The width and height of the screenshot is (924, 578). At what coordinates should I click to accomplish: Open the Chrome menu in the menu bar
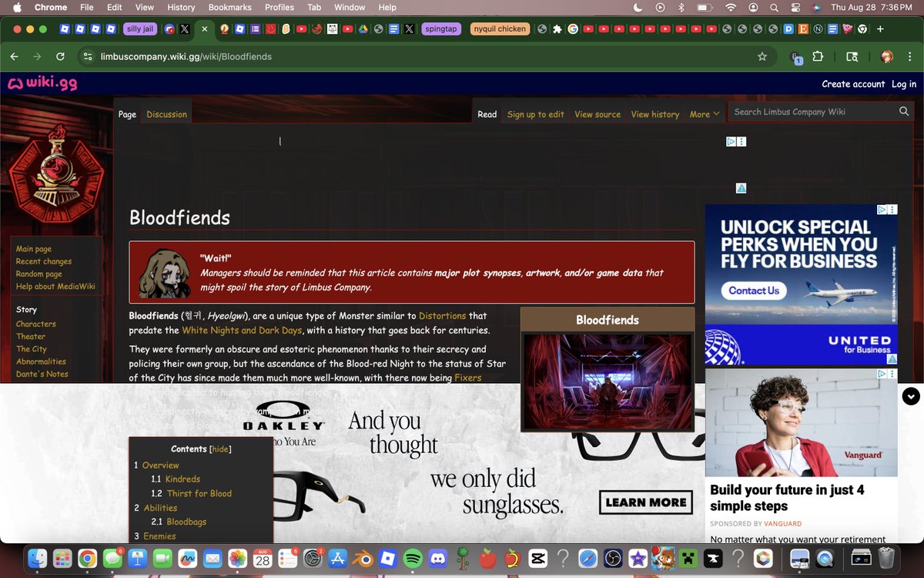pos(51,7)
